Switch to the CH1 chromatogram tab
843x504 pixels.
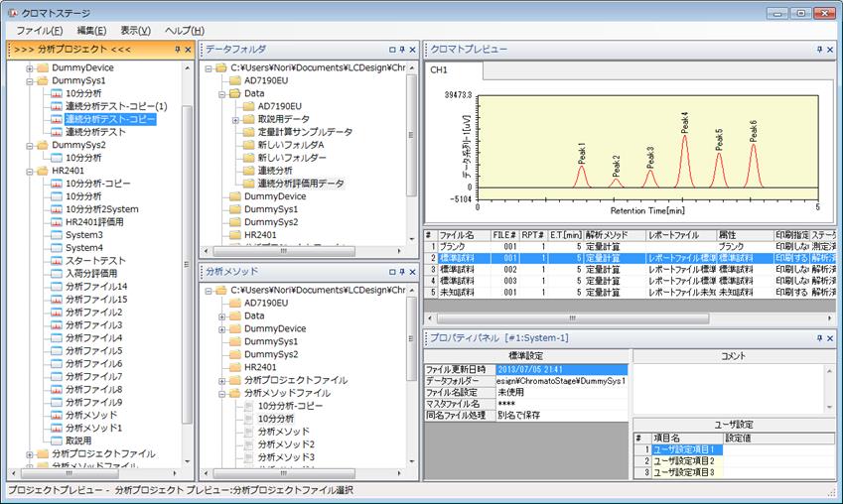coord(440,70)
